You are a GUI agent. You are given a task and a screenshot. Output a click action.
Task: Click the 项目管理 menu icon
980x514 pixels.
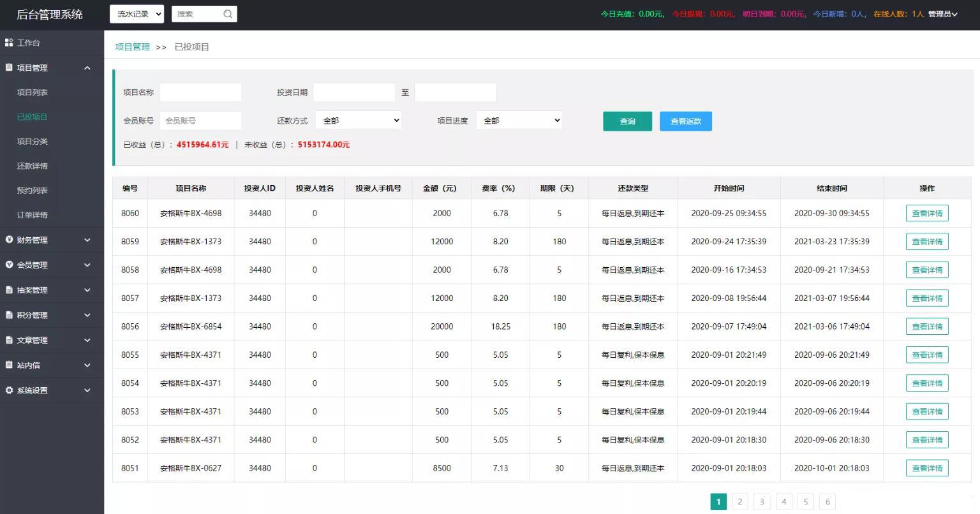click(x=9, y=68)
